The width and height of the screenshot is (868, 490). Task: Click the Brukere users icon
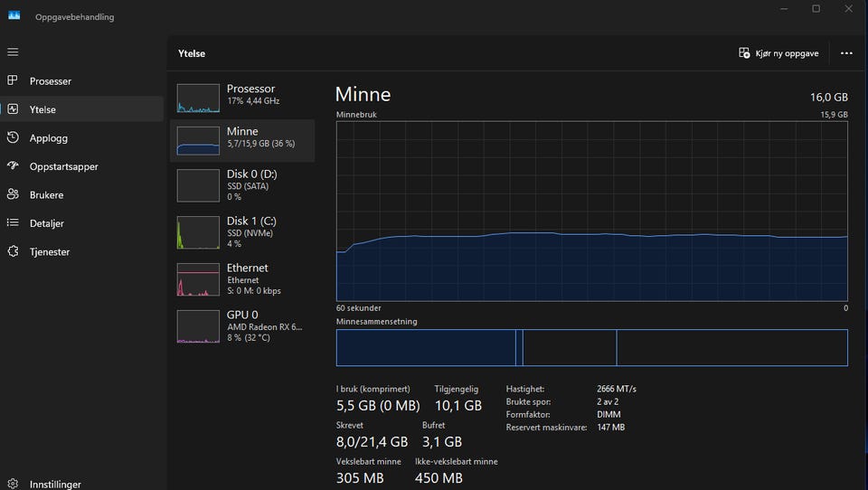[x=13, y=194]
